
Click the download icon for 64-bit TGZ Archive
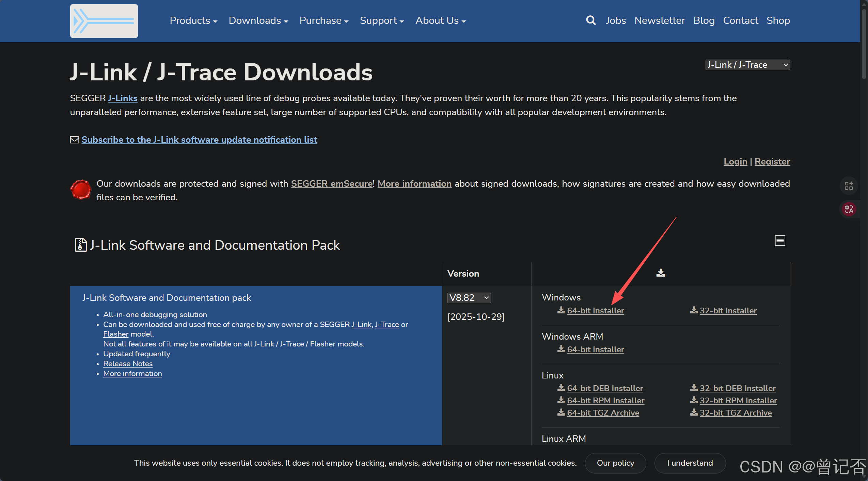[x=561, y=412]
